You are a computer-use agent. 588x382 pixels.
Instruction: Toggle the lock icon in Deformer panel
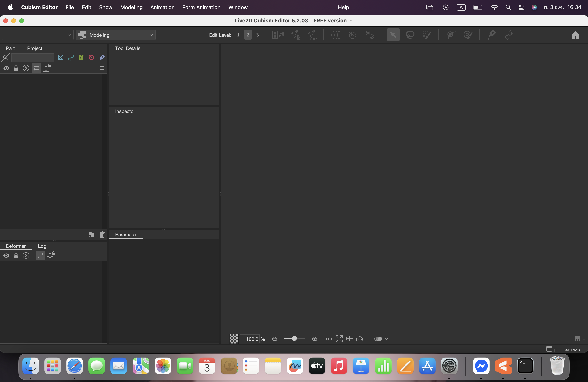[x=16, y=256]
